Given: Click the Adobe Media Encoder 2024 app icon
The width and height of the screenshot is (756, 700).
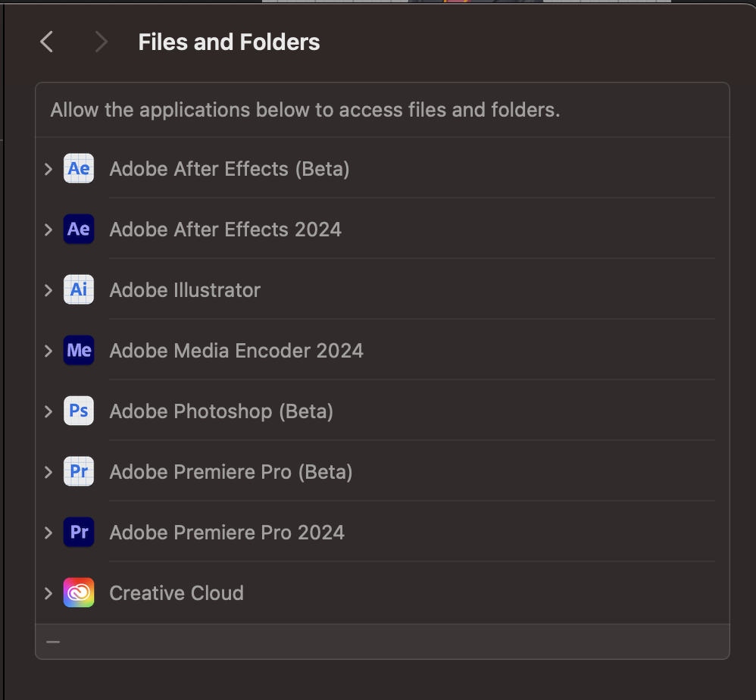Looking at the screenshot, I should (x=78, y=350).
